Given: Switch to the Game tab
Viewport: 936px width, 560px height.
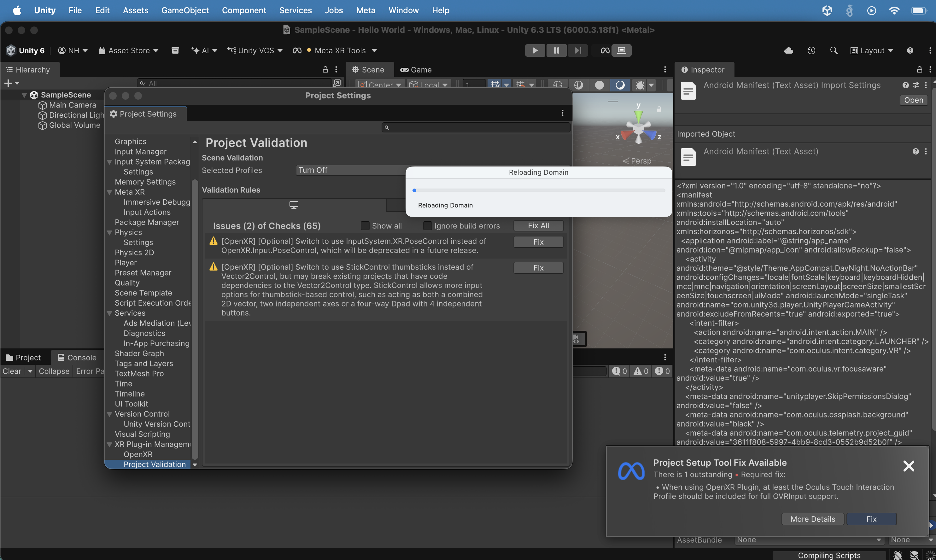Looking at the screenshot, I should [x=416, y=70].
